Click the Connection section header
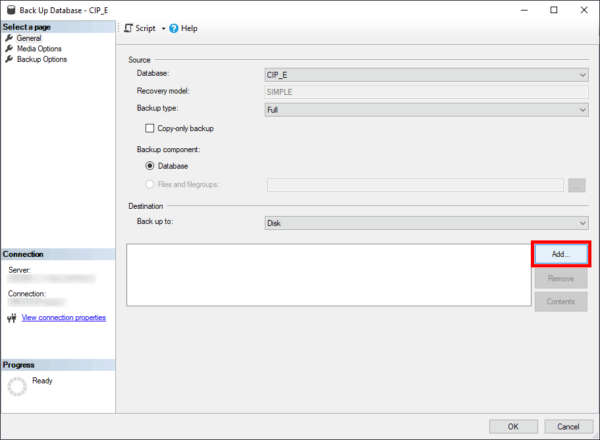Image resolution: width=600 pixels, height=440 pixels. coord(58,254)
